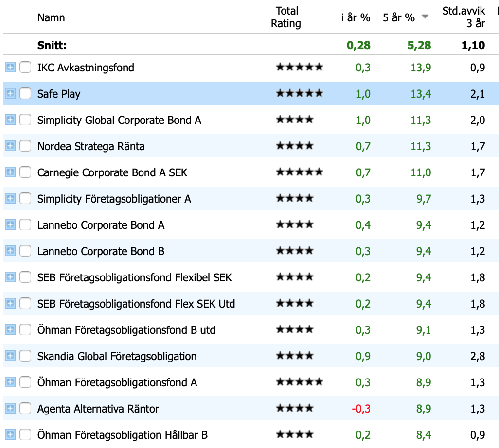Tick the checkbox for IKC Avkastningsfond
Image resolution: width=499 pixels, height=448 pixels.
25,68
